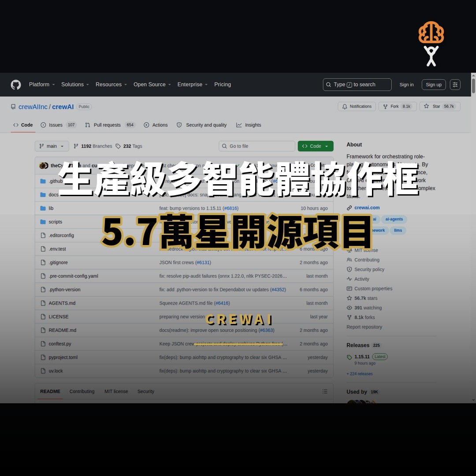
Task: Open the Security and quality tab
Action: [201, 125]
